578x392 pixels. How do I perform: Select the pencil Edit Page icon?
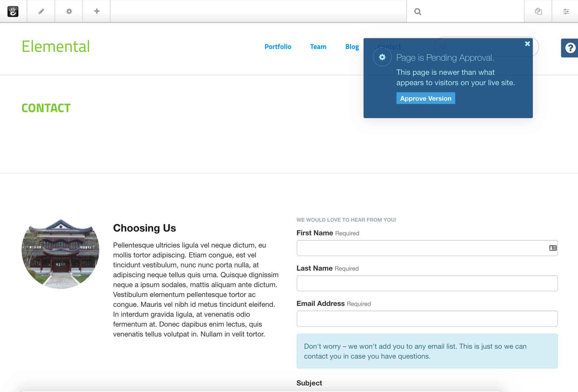41,11
